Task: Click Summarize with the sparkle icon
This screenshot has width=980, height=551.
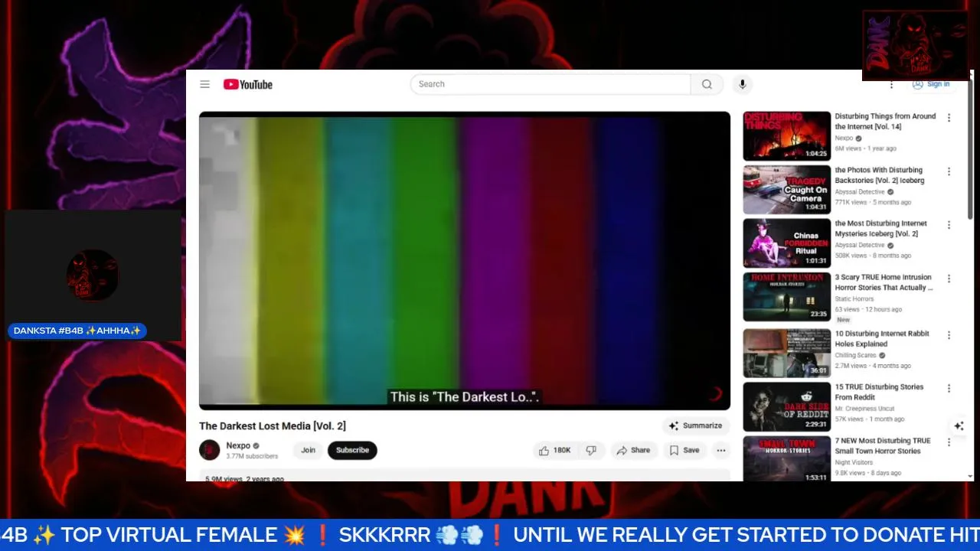Action: [695, 425]
